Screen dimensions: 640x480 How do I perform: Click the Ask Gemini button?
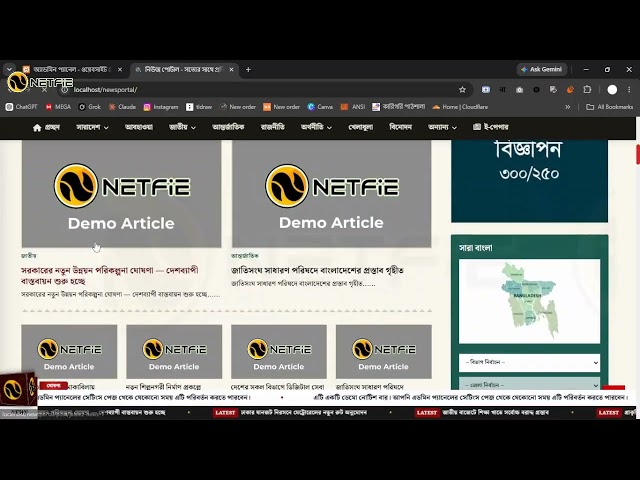click(x=542, y=69)
